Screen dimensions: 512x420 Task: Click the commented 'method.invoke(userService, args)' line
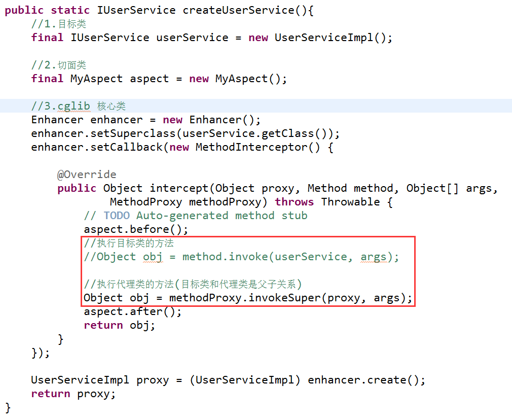(x=242, y=257)
